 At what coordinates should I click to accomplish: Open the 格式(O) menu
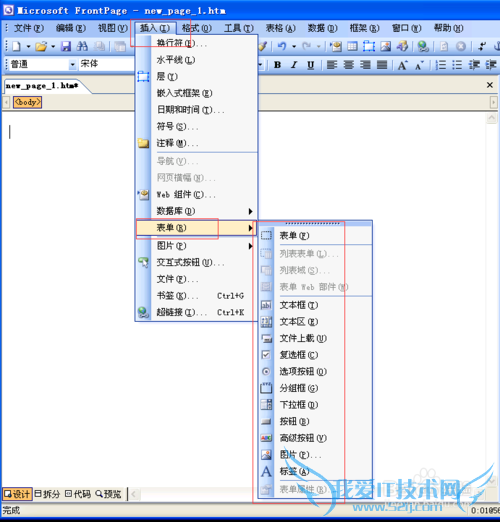click(197, 28)
